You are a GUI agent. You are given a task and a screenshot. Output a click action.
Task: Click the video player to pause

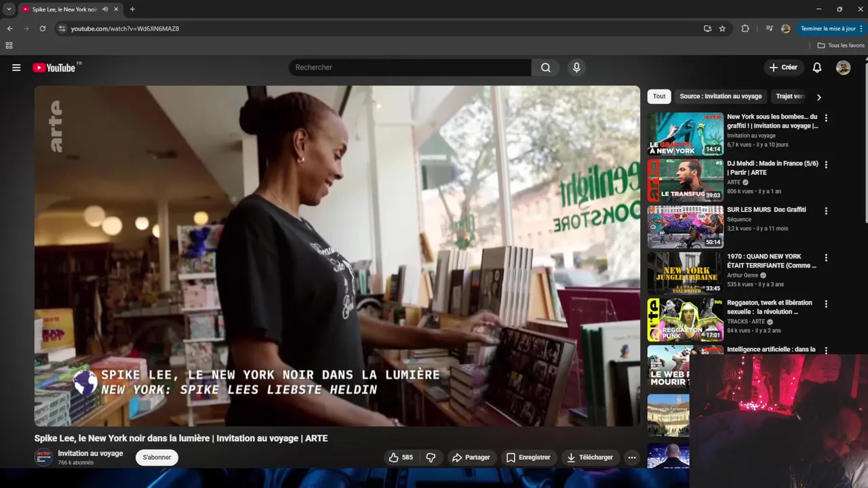pyautogui.click(x=337, y=256)
